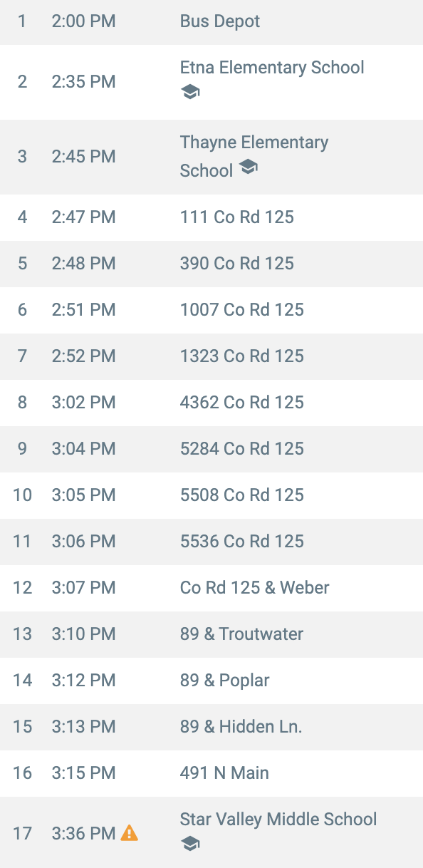423x868 pixels.
Task: Click the school icon beside Thayne Elementary School
Action: tap(248, 167)
